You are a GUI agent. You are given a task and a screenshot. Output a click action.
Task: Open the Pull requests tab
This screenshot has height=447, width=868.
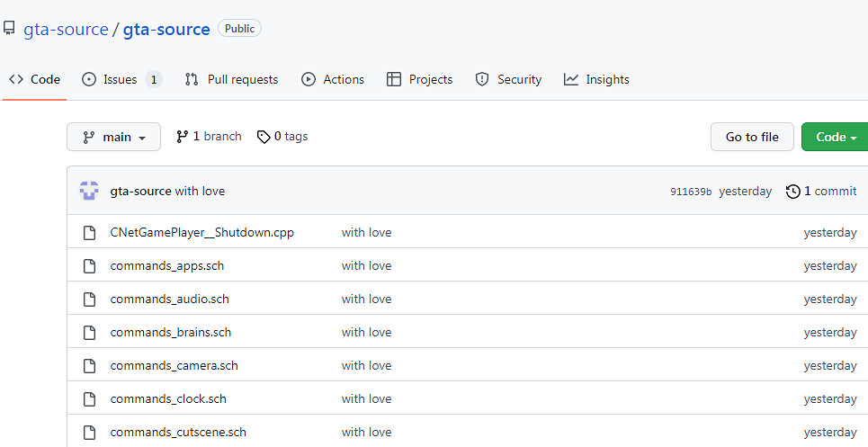231,79
